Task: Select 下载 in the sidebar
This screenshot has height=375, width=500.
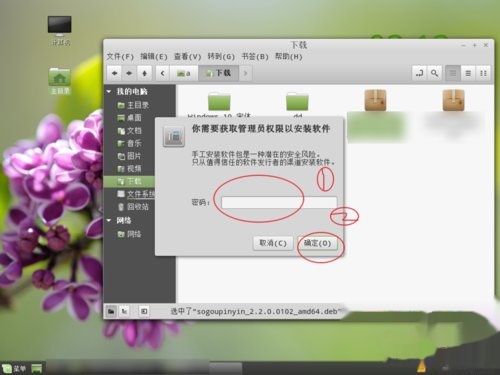Action: click(x=129, y=181)
